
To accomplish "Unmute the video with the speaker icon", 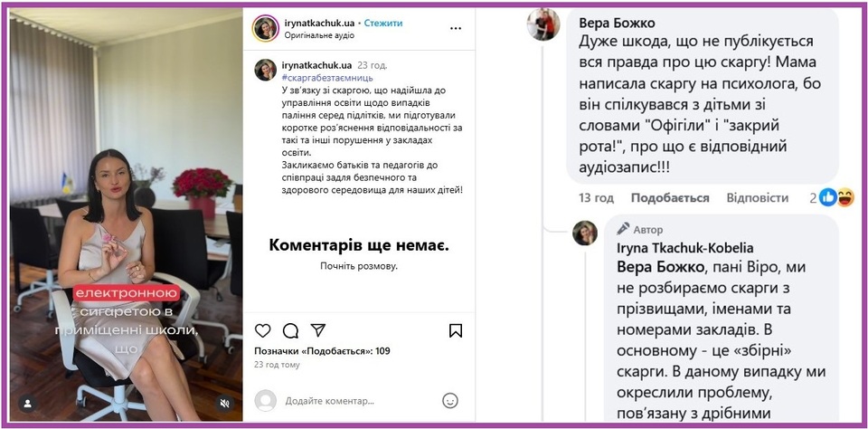I will click(x=225, y=404).
